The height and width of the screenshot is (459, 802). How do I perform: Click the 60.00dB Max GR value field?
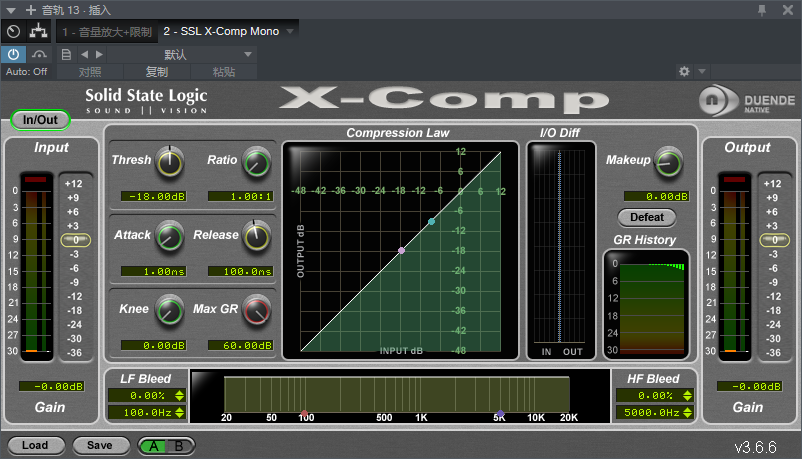240,345
